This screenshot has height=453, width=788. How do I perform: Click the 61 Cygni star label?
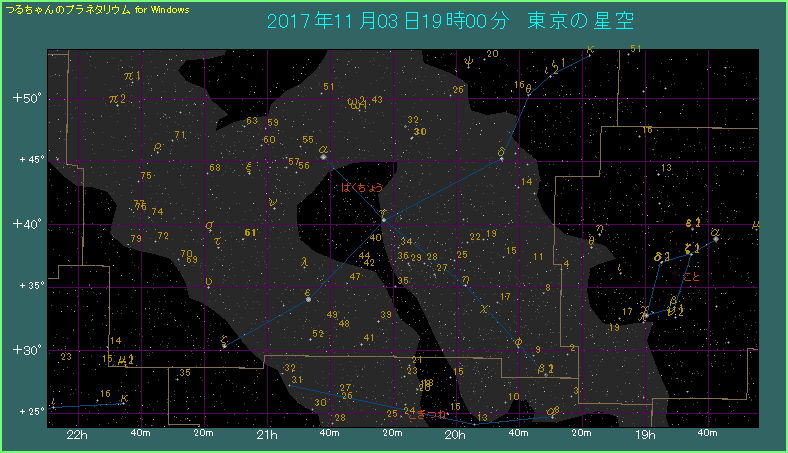pyautogui.click(x=250, y=233)
